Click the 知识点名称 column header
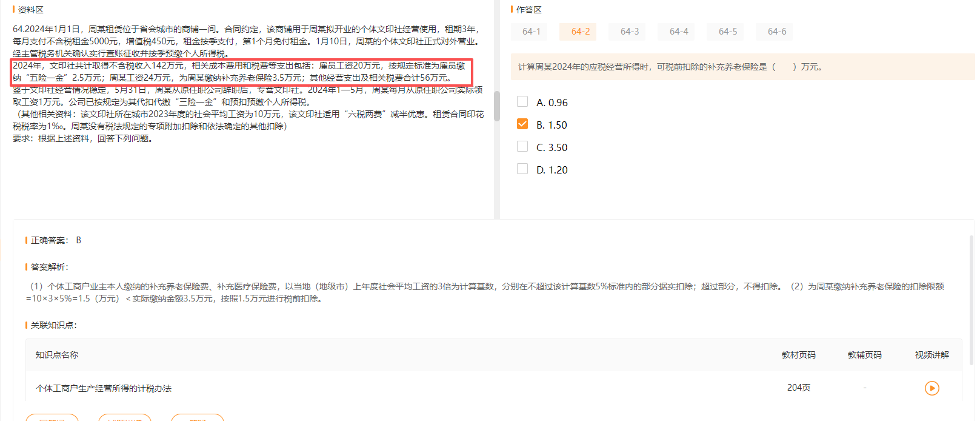980x421 pixels. coord(57,355)
